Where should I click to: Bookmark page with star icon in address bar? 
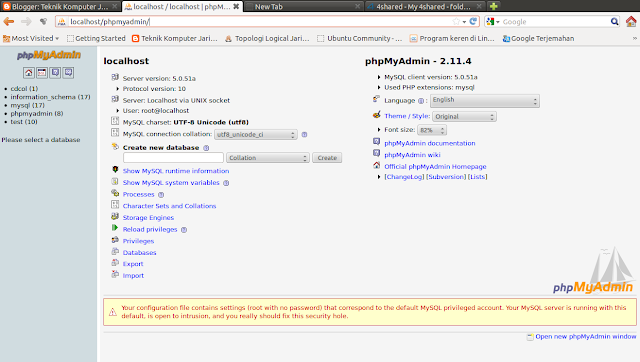456,21
